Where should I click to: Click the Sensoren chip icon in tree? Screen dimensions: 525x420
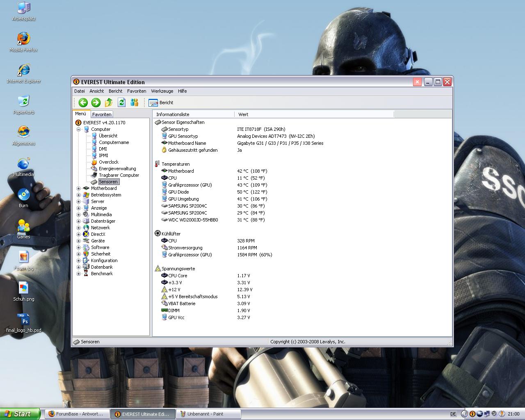tap(94, 182)
